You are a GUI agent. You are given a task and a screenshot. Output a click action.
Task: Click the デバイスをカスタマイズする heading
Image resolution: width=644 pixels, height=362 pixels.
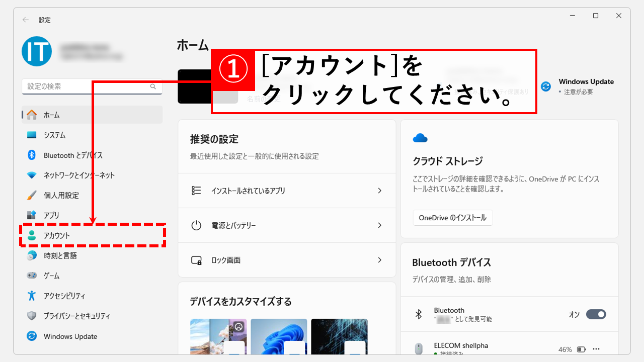tap(240, 302)
